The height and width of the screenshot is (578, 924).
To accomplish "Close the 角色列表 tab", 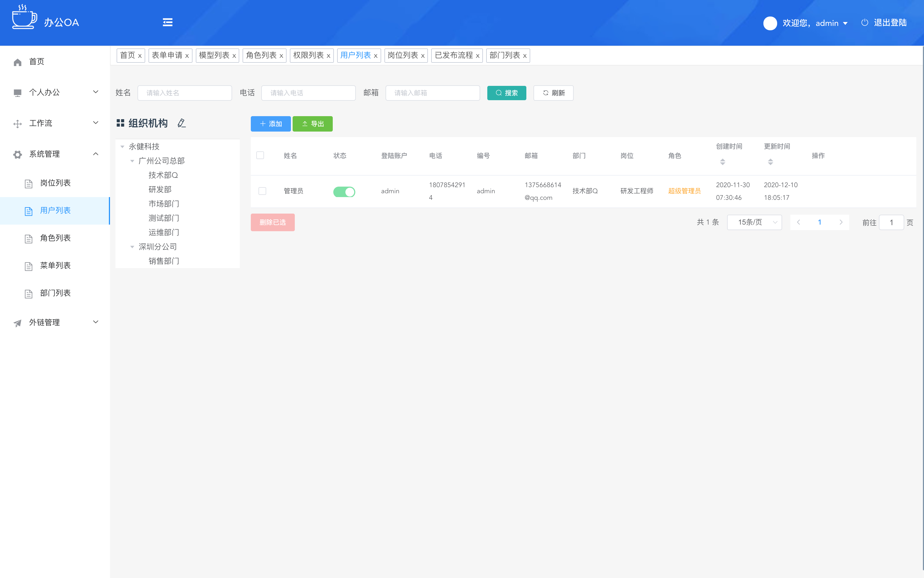I will [281, 56].
